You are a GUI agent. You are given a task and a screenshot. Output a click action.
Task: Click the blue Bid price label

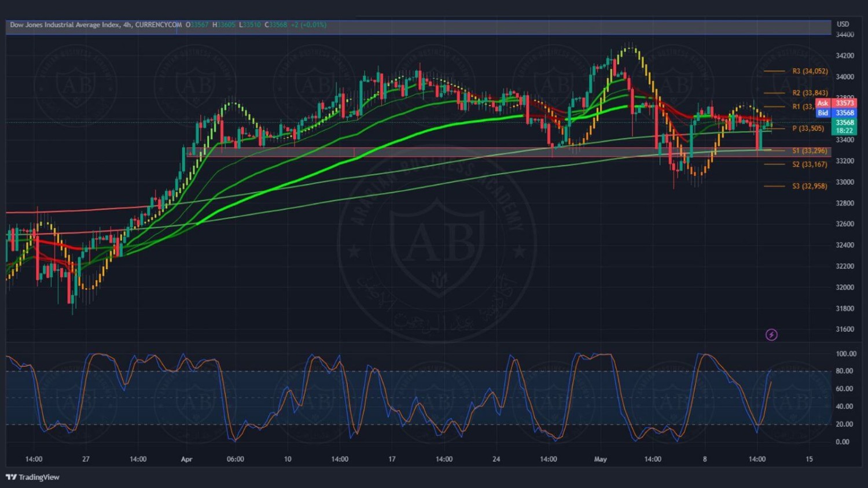(836, 113)
